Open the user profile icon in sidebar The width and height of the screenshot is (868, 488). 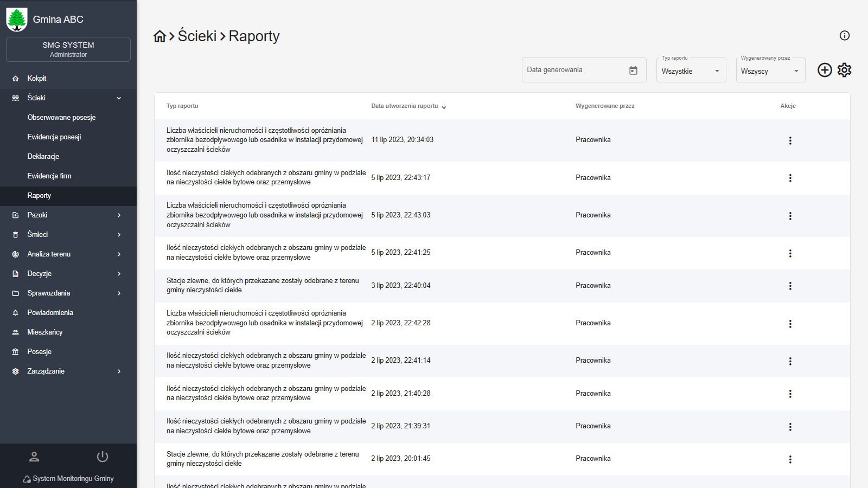(34, 457)
